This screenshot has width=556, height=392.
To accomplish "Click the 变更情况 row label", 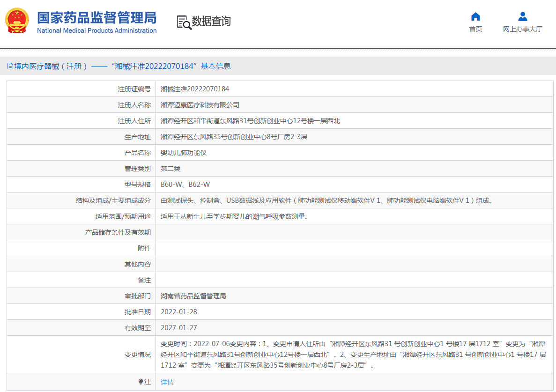I will [138, 355].
